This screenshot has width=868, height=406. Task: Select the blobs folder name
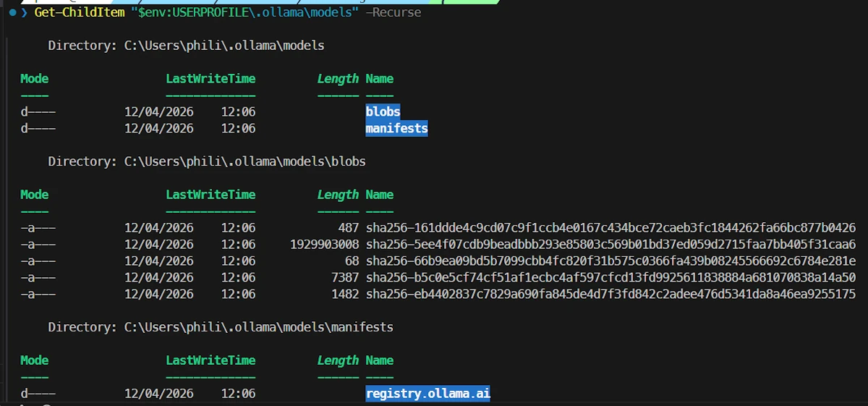click(383, 112)
